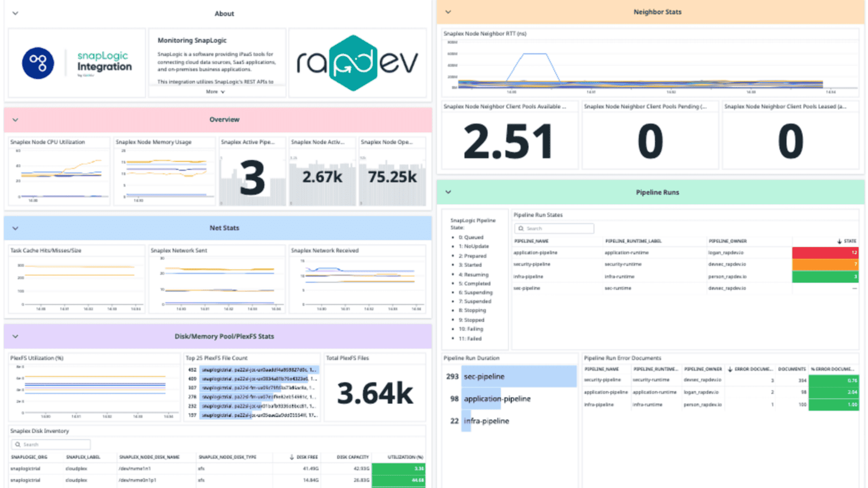Image resolution: width=868 pixels, height=488 pixels.
Task: Collapse the Pipeline Runs section chevron
Action: click(x=448, y=192)
